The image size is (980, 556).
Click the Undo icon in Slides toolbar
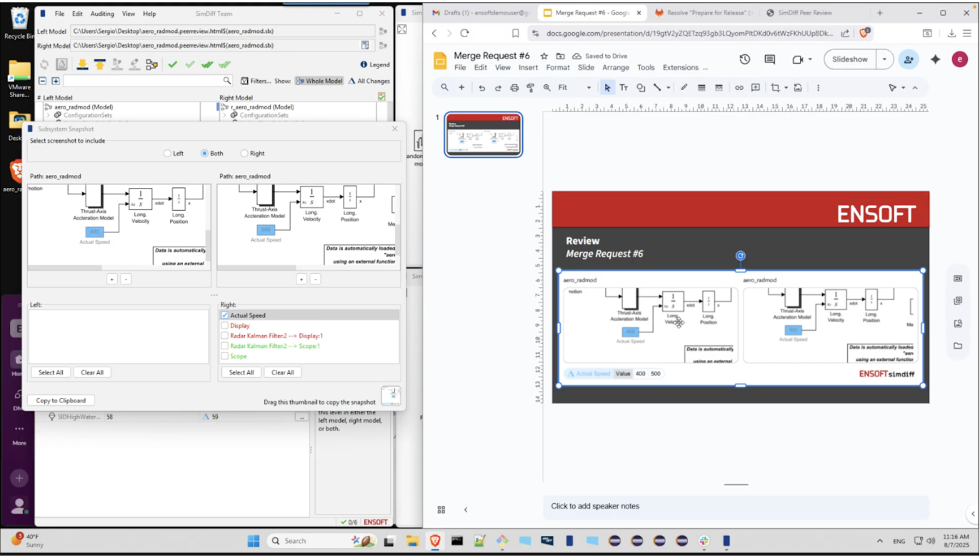pyautogui.click(x=481, y=88)
